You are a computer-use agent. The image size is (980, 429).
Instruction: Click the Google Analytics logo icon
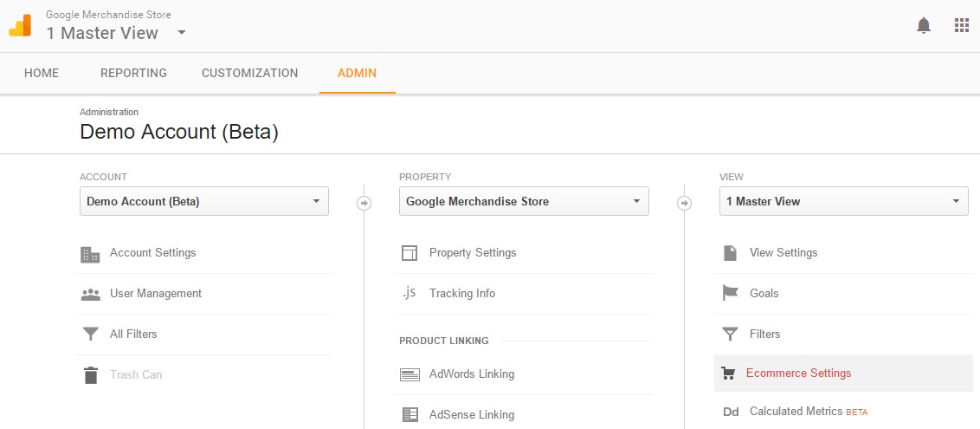coord(20,26)
